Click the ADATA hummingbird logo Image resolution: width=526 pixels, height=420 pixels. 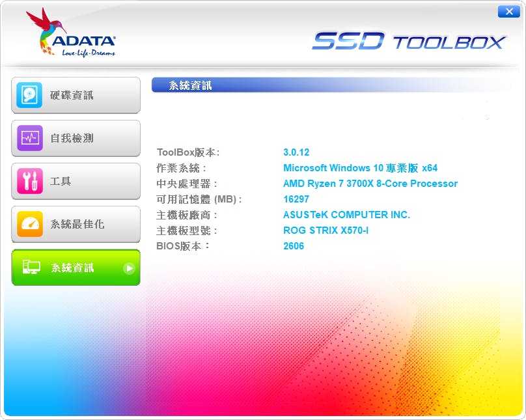71,32
